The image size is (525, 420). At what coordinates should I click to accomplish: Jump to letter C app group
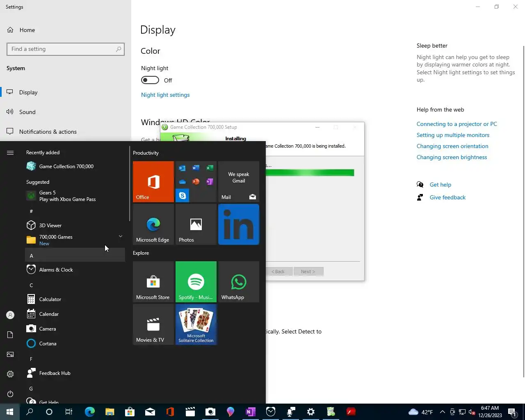[x=75, y=285]
